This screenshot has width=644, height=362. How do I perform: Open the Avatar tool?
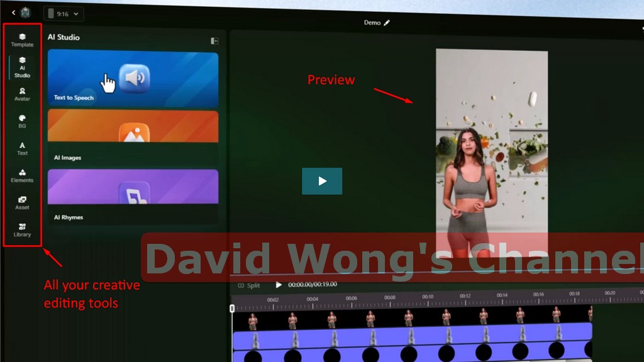pyautogui.click(x=22, y=94)
